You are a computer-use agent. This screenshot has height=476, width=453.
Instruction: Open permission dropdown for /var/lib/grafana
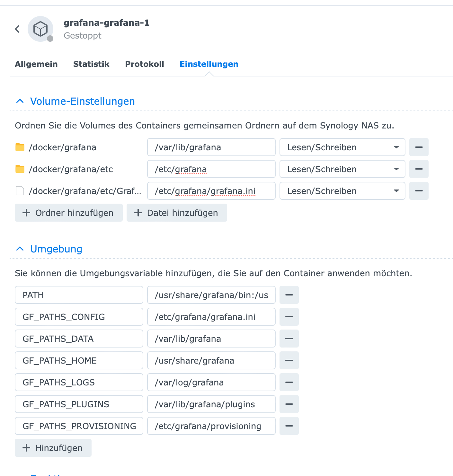(x=342, y=147)
